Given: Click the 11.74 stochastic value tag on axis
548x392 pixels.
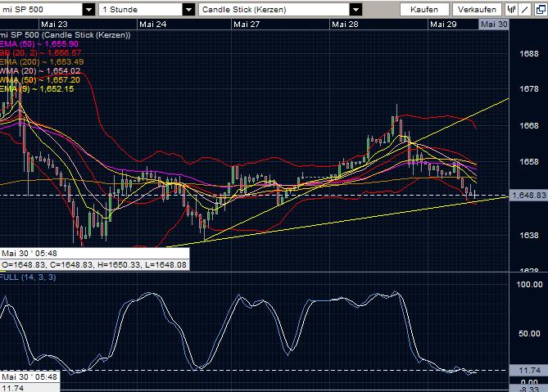Looking at the screenshot, I should (x=528, y=371).
